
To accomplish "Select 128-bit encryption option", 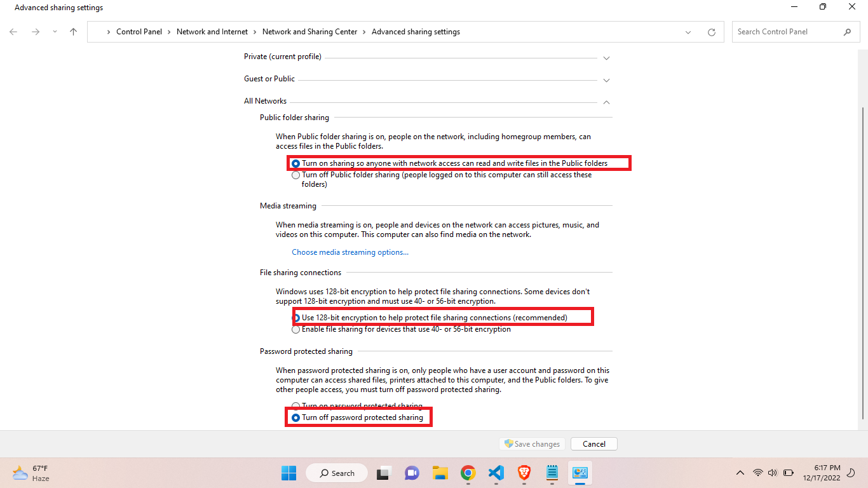I will tap(295, 318).
